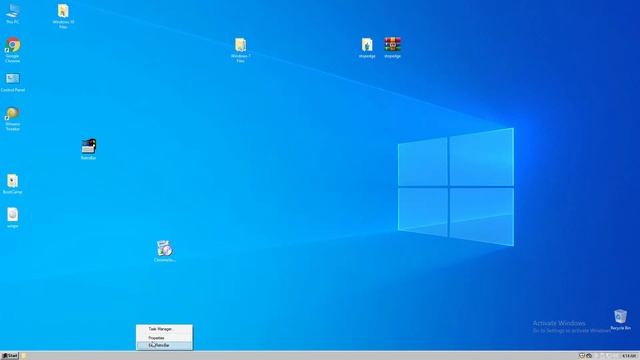Open the Start menu button

(10, 356)
